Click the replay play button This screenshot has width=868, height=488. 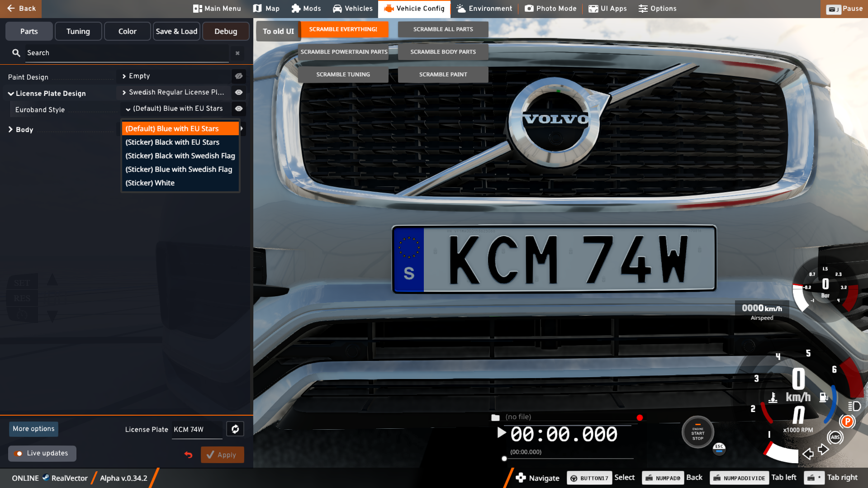501,433
